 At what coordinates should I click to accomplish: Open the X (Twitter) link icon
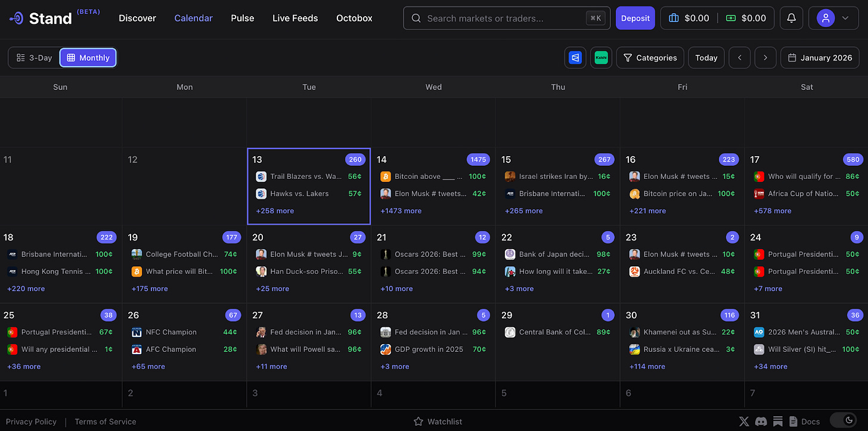744,421
